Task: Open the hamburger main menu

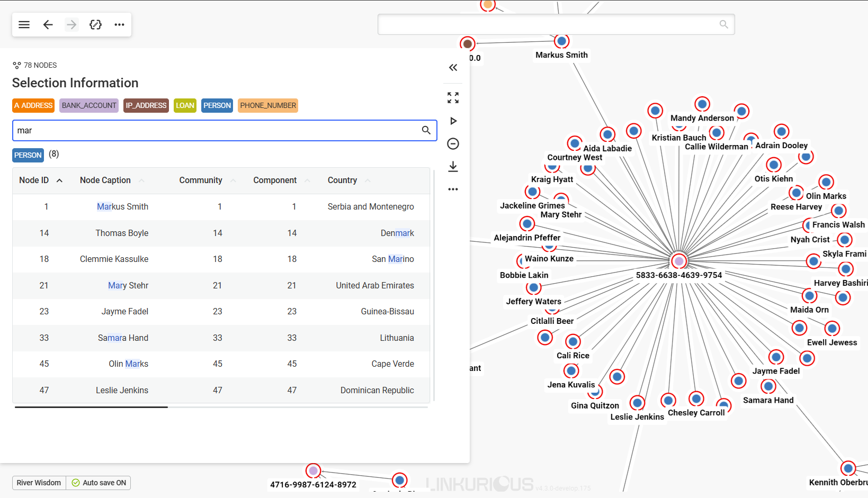Action: (24, 25)
